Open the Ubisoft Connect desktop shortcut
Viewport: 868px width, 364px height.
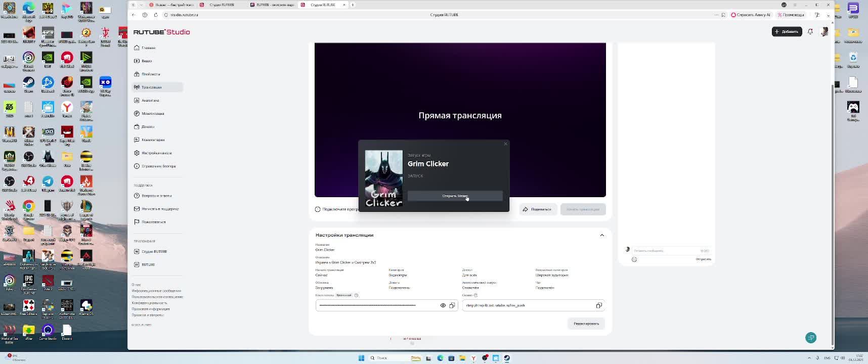point(28,60)
